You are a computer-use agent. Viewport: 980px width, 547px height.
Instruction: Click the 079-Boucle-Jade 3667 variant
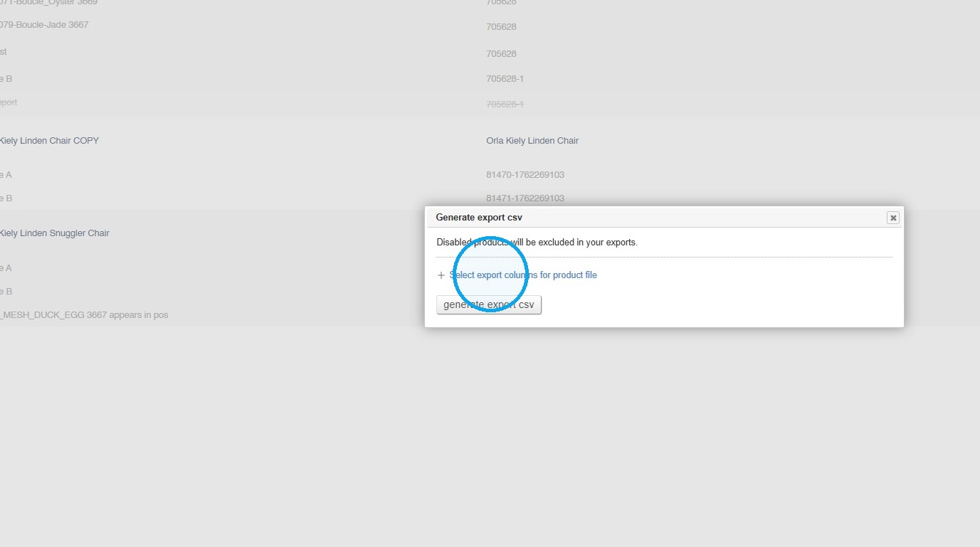tap(44, 25)
